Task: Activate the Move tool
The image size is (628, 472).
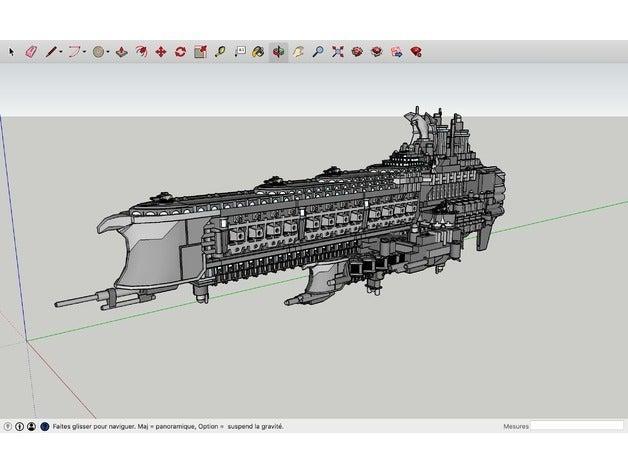Action: (x=161, y=51)
